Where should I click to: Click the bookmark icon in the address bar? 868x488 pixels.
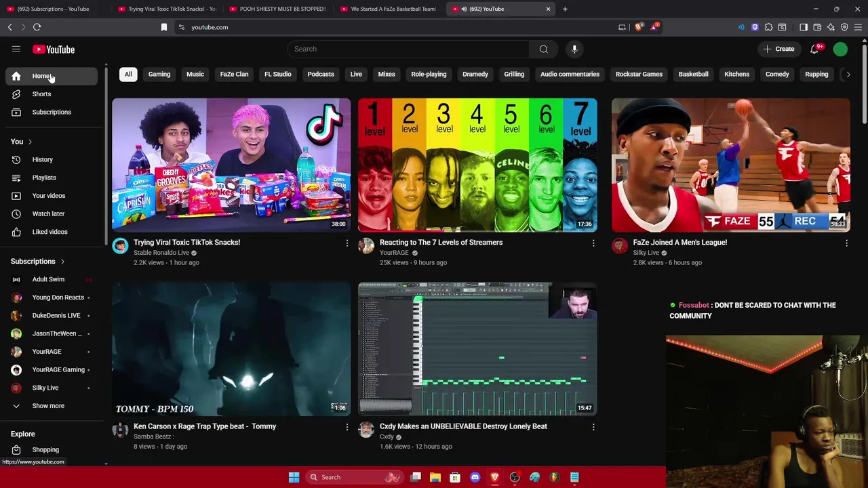point(163,27)
